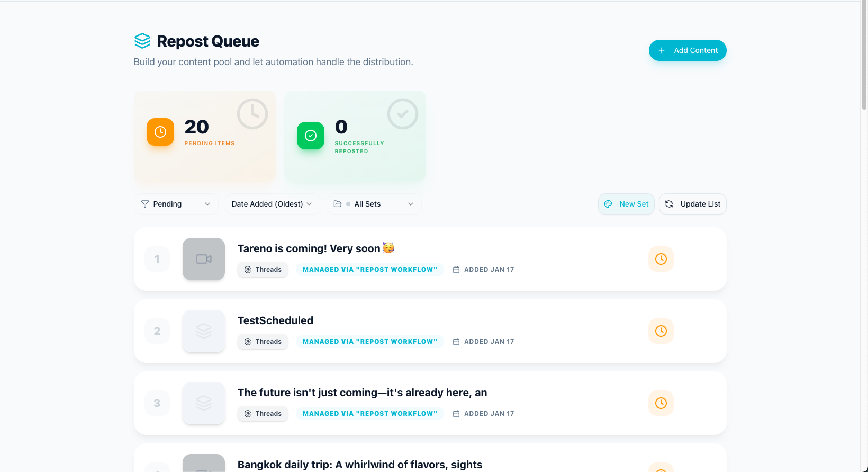This screenshot has width=868, height=472.
Task: Click the video thumbnail of Tareno post
Action: point(204,259)
